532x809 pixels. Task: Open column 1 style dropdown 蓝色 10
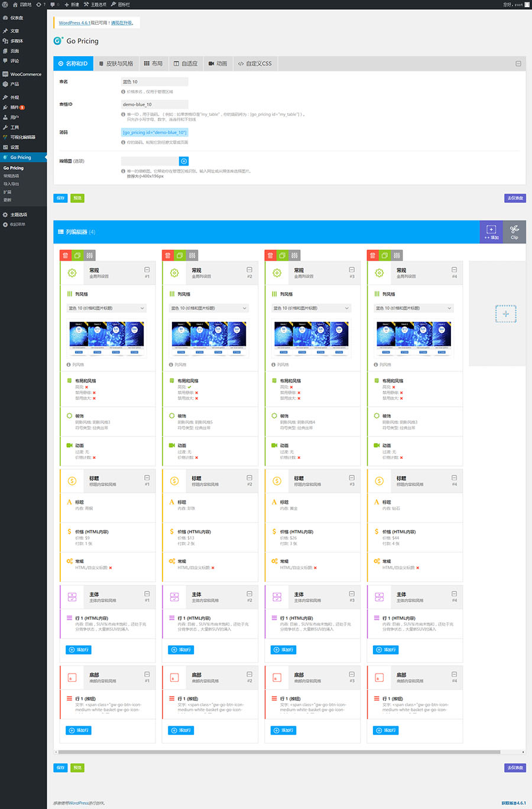[106, 308]
